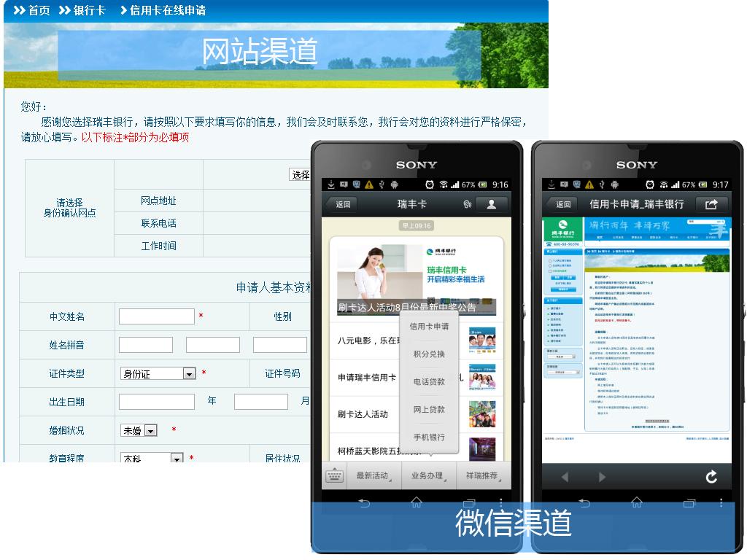Click the 联系电话 label cell
This screenshot has width=747, height=560.
pos(158,223)
